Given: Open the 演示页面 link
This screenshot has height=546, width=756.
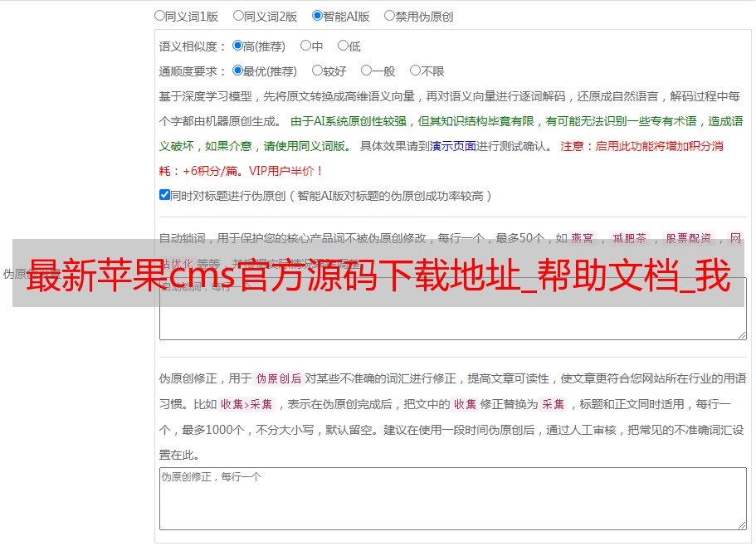Looking at the screenshot, I should pos(453,146).
